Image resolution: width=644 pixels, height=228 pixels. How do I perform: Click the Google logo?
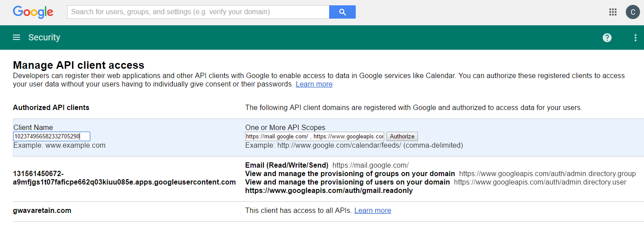[33, 12]
